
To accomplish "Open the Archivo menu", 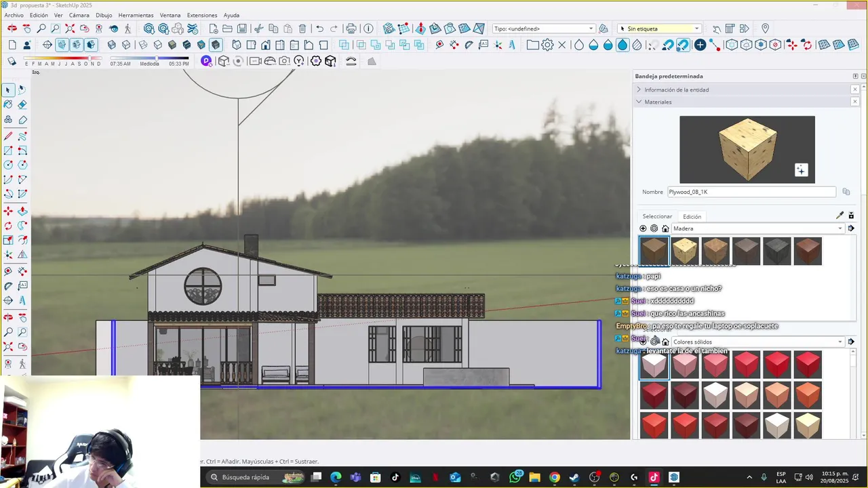I will (x=14, y=15).
